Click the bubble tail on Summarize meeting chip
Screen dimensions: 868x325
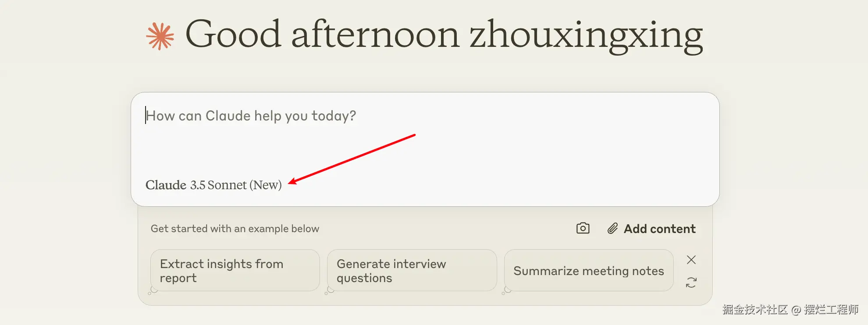tap(507, 290)
